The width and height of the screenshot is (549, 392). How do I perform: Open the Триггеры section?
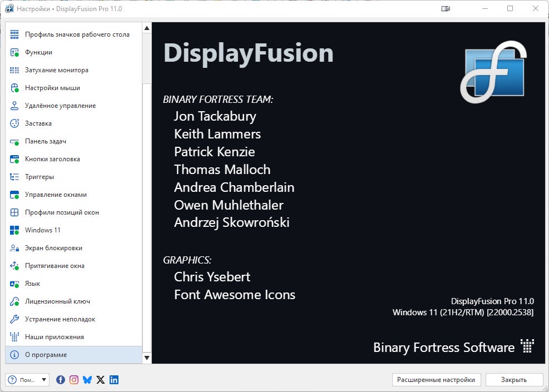click(x=74, y=177)
